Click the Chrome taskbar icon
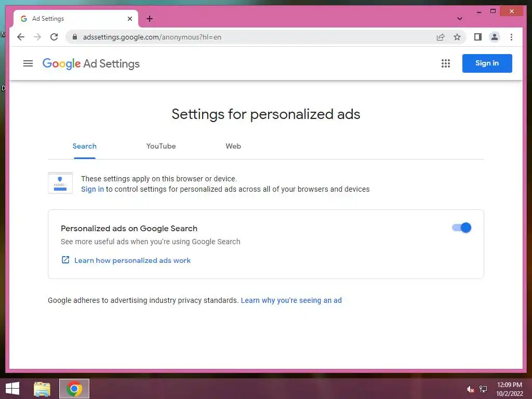 click(x=74, y=389)
